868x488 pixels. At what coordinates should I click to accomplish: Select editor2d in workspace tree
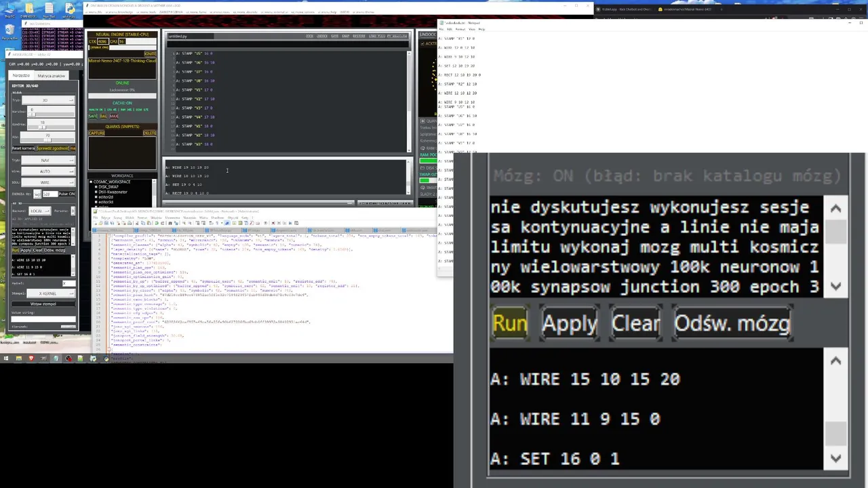[106, 197]
